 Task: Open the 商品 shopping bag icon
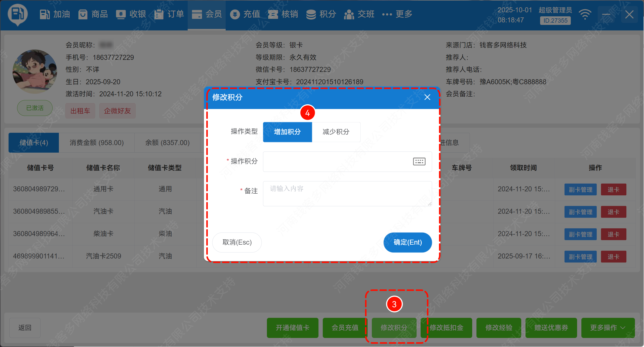(x=83, y=14)
